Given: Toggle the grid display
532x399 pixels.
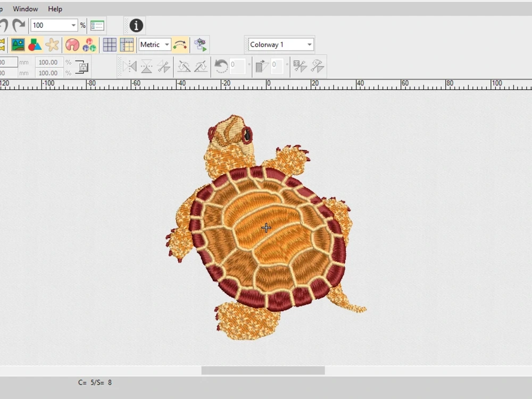Looking at the screenshot, I should (x=109, y=45).
